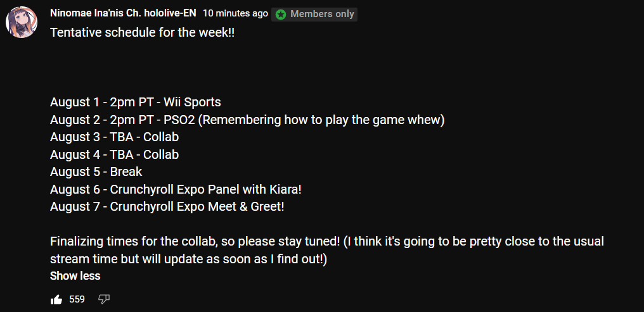The height and width of the screenshot is (312, 644).
Task: Click the green star membership icon
Action: point(281,15)
